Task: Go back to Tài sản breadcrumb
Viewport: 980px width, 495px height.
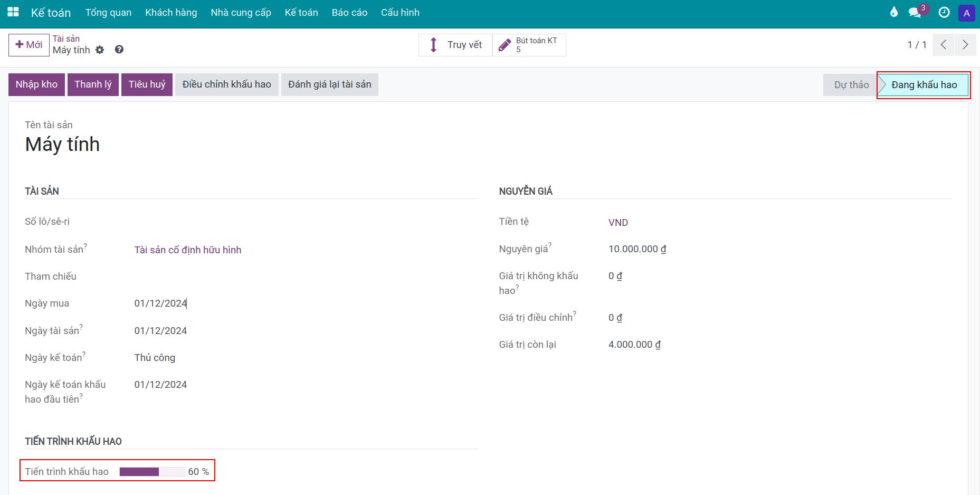Action: (x=66, y=39)
